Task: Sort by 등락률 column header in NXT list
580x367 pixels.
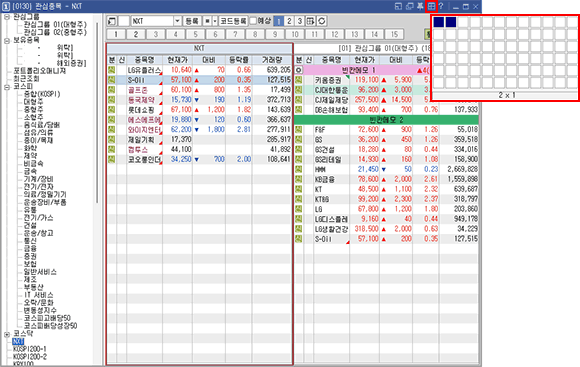Action: coord(239,60)
